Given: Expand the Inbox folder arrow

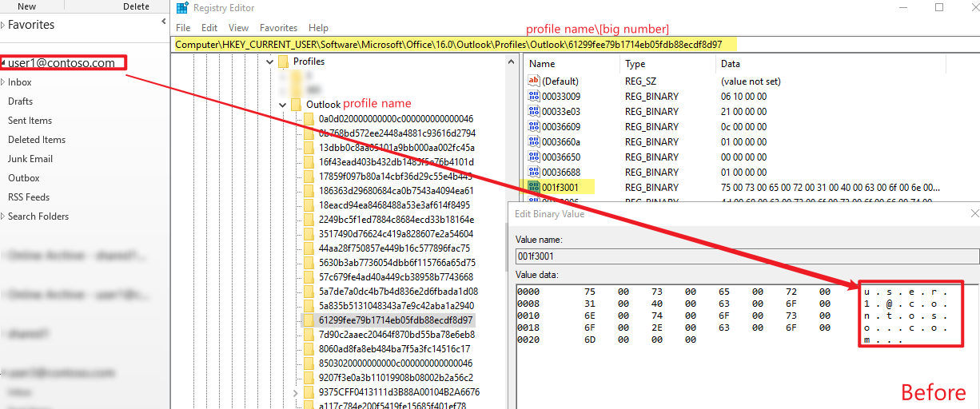Looking at the screenshot, I should (x=3, y=82).
